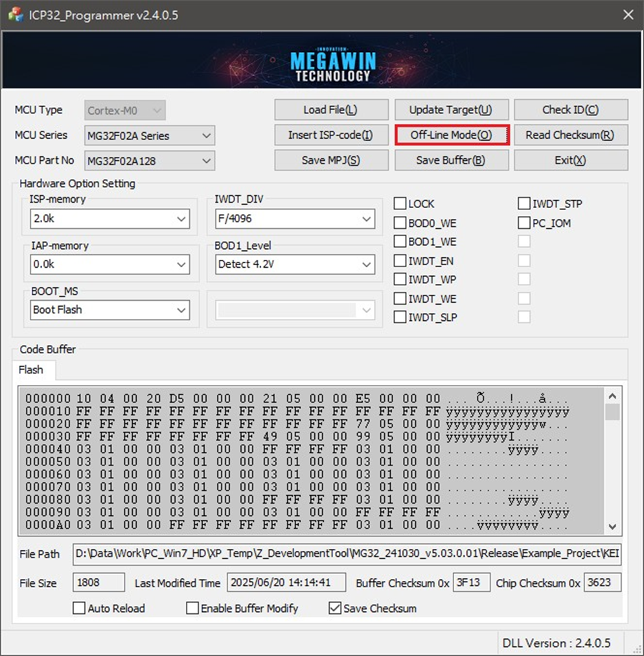Check Enable Buffer Modify
Image resolution: width=644 pixels, height=656 pixels.
[192, 608]
